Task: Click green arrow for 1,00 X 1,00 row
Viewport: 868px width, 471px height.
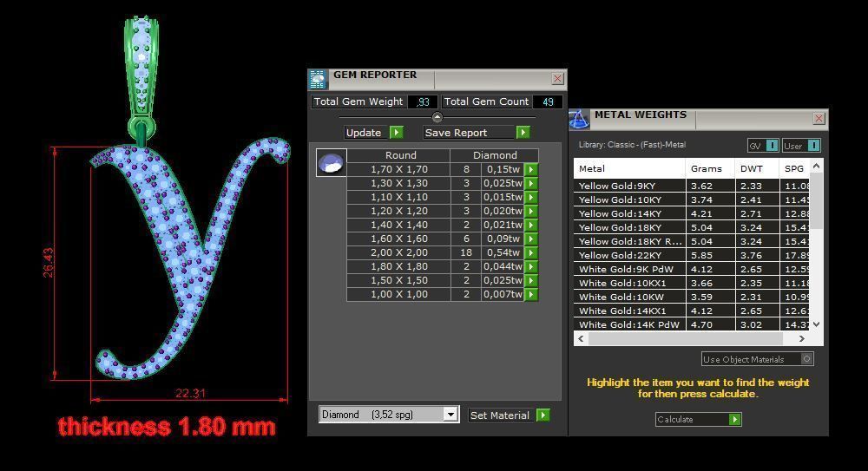Action: [531, 294]
